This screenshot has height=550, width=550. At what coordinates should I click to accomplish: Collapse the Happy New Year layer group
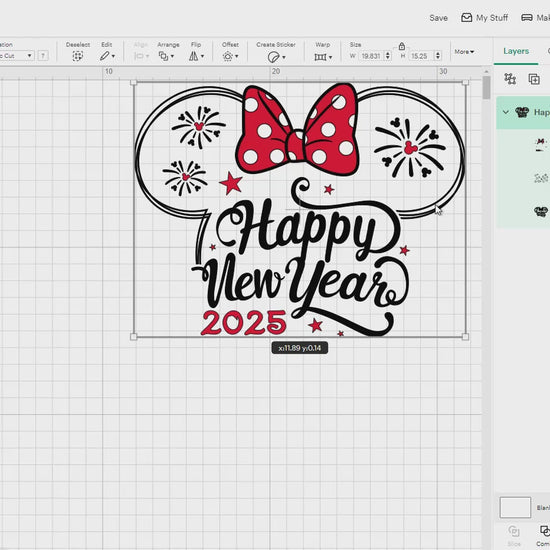tap(505, 112)
